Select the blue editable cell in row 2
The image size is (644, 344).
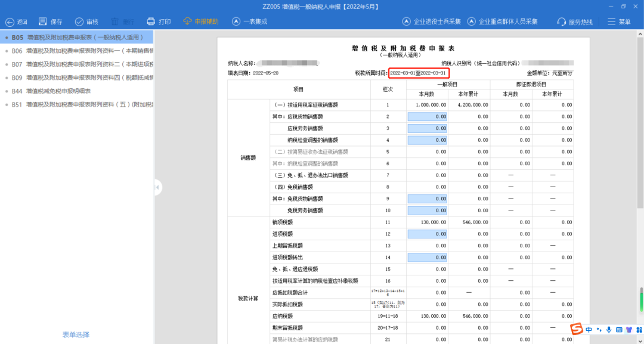(427, 116)
